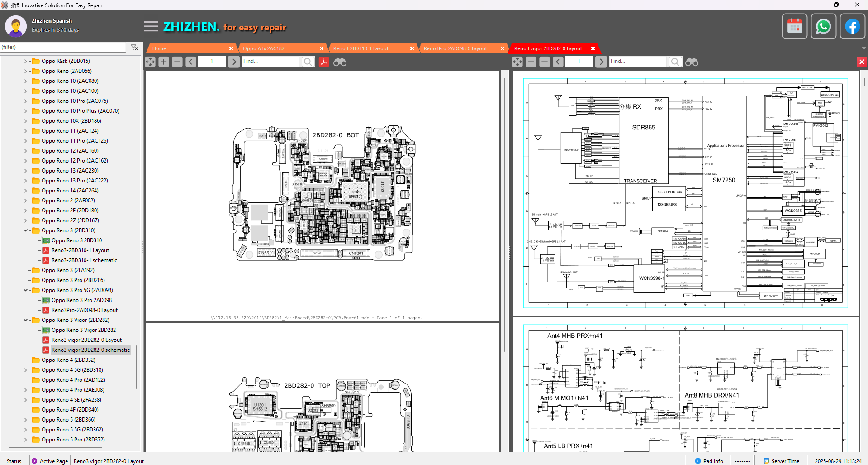Open the hamburger menu beside ZHIZHEN logo
868x465 pixels.
[x=151, y=26]
